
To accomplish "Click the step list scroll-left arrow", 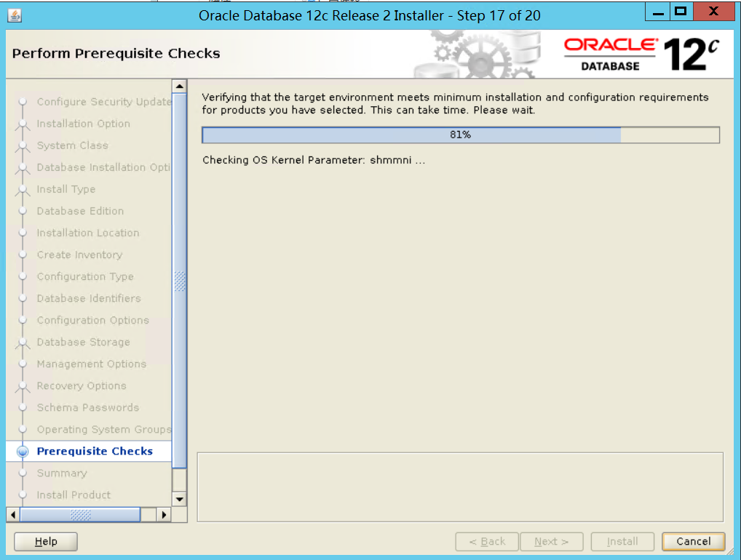I will (x=13, y=515).
